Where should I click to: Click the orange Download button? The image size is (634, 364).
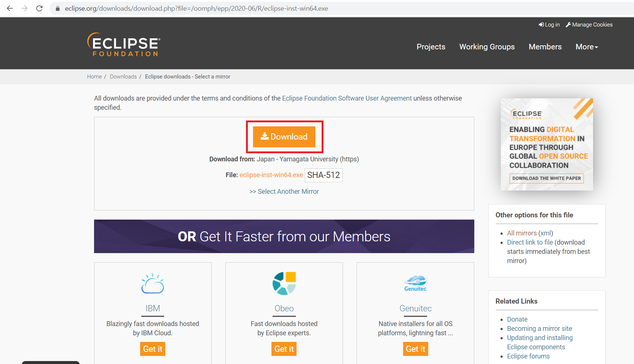[284, 137]
